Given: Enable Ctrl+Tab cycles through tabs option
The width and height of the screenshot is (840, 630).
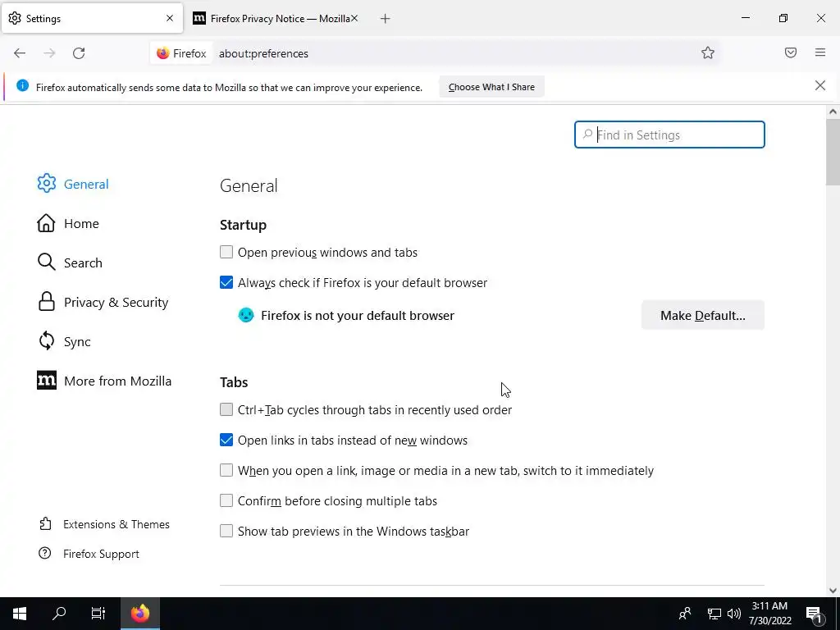Looking at the screenshot, I should [x=226, y=409].
